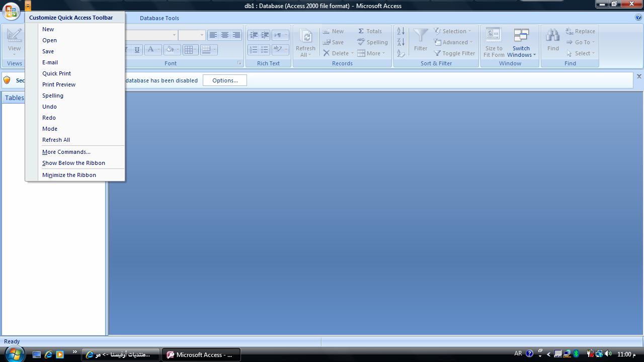Screen dimensions: 644x362
Task: Click the Quick Access Toolbar customize arrow
Action: click(x=28, y=6)
